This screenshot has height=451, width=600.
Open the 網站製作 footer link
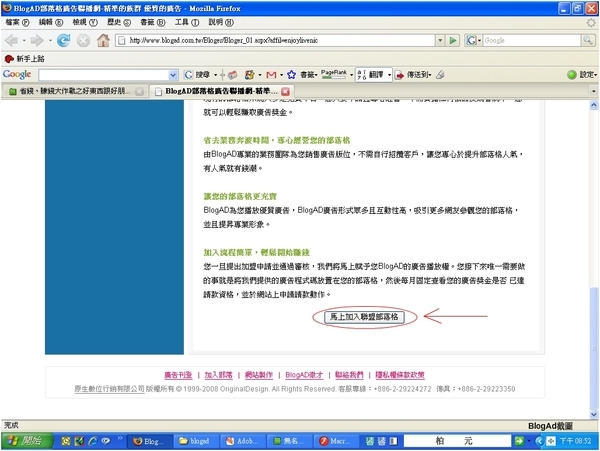[259, 375]
